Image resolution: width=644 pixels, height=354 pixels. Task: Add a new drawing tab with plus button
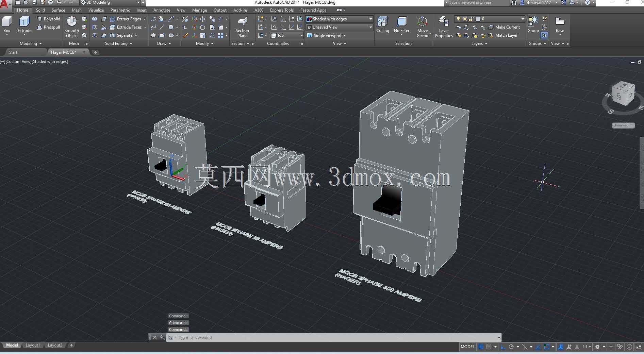96,52
